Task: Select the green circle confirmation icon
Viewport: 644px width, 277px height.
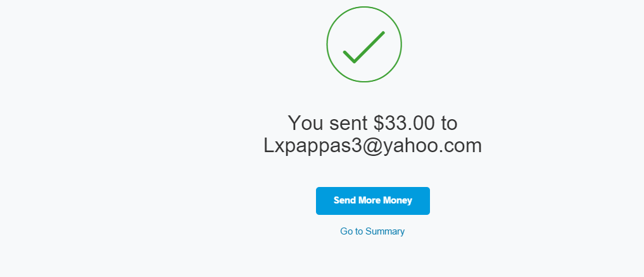Action: pos(364,44)
